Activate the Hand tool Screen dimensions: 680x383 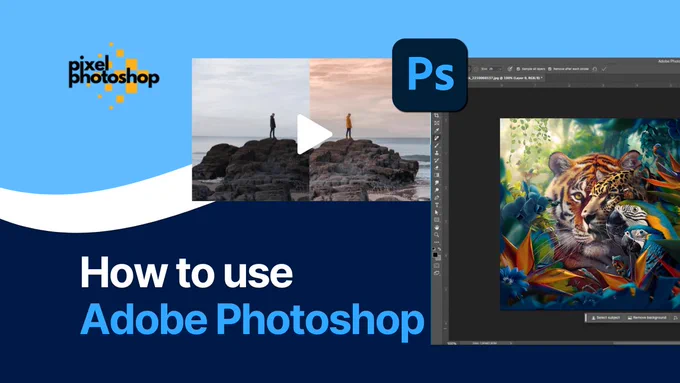pyautogui.click(x=437, y=227)
